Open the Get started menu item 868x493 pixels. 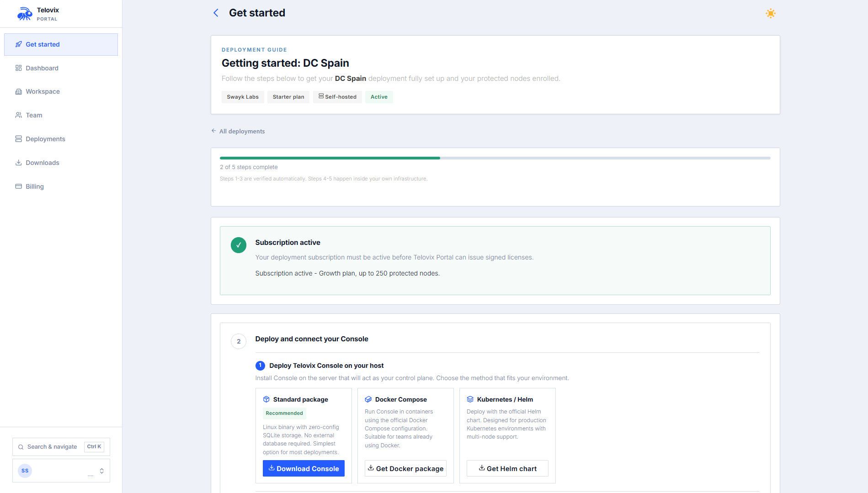click(x=61, y=44)
